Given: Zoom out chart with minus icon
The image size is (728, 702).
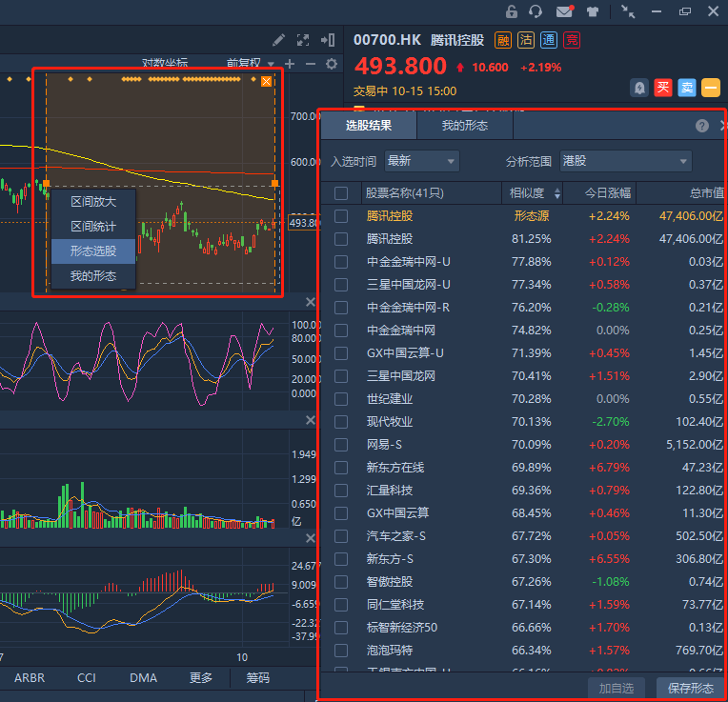Looking at the screenshot, I should [x=311, y=64].
